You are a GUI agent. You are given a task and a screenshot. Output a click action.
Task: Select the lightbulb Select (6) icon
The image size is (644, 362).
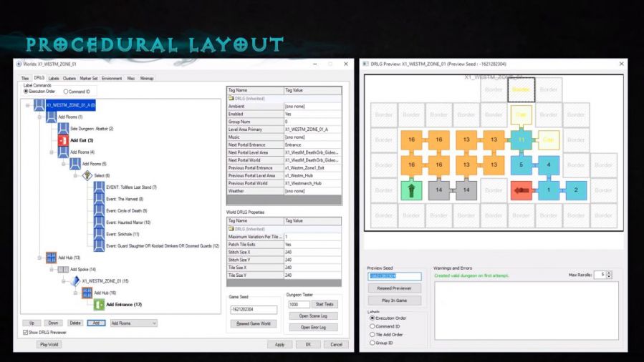tap(87, 175)
